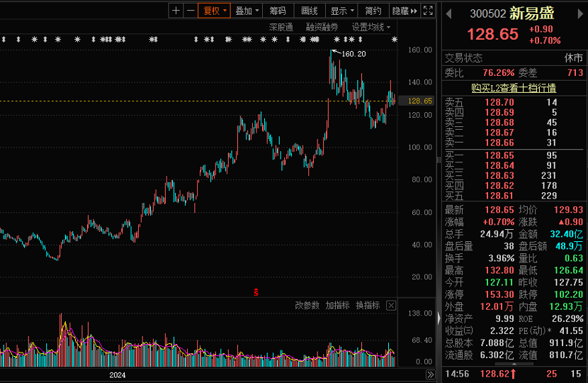The width and height of the screenshot is (588, 383).
Task: Click the 160.20 high price label
Action: [354, 54]
